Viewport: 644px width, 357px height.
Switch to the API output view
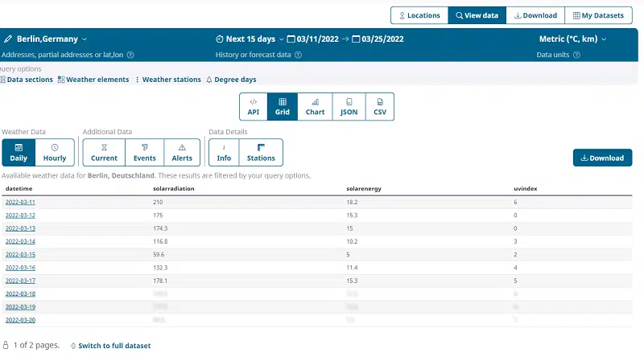point(253,106)
